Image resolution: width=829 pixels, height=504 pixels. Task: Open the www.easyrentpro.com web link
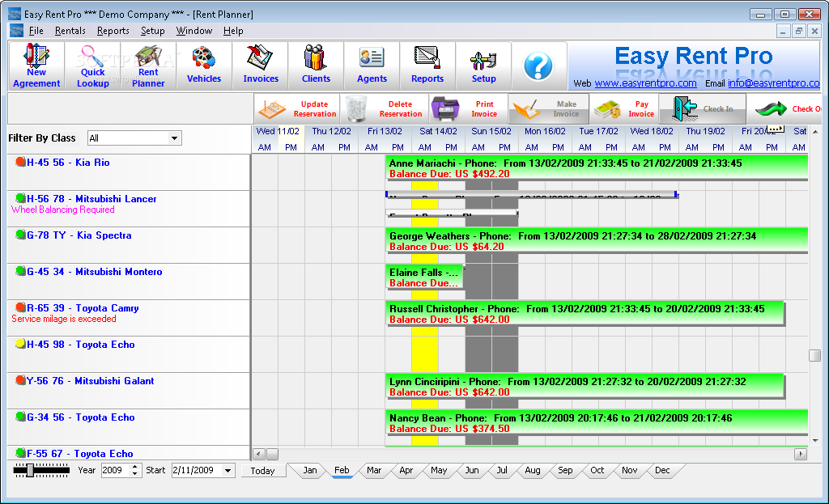click(645, 83)
